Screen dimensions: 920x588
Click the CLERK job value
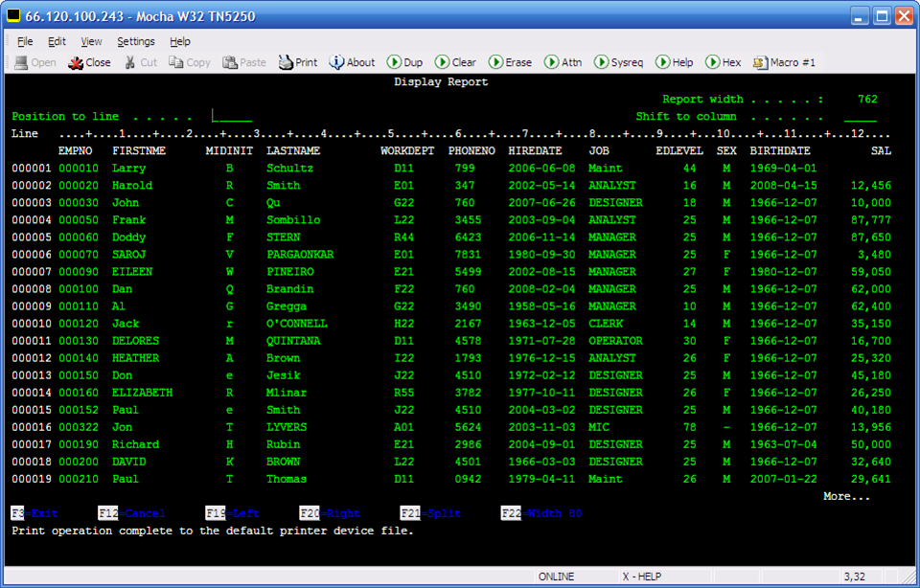point(606,324)
